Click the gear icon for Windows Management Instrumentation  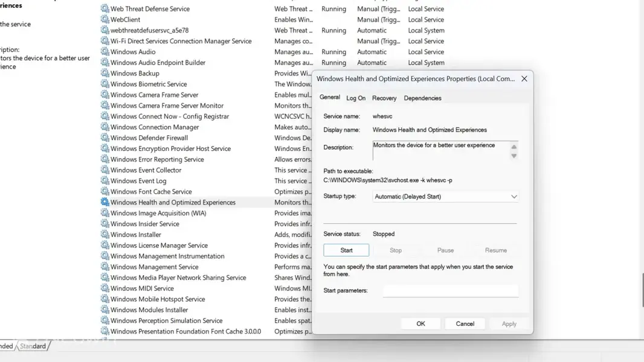point(105,256)
